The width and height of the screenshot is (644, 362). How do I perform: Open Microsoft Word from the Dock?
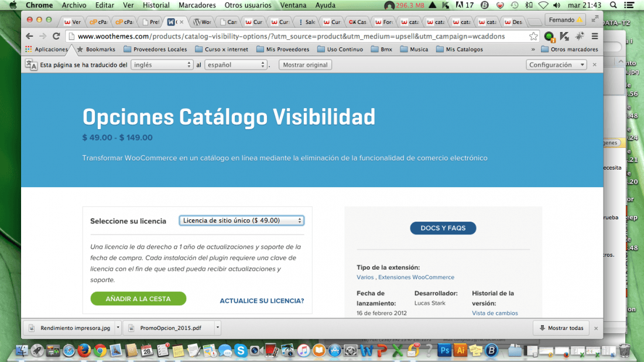click(366, 350)
